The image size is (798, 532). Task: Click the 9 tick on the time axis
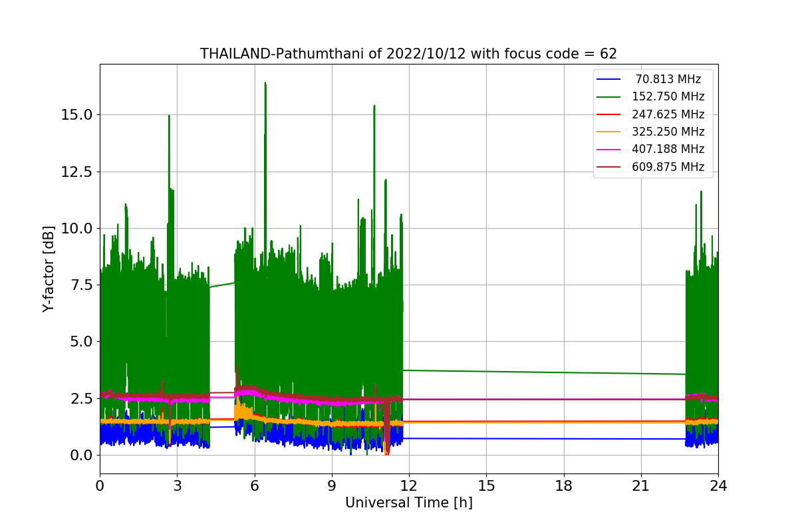click(x=332, y=485)
